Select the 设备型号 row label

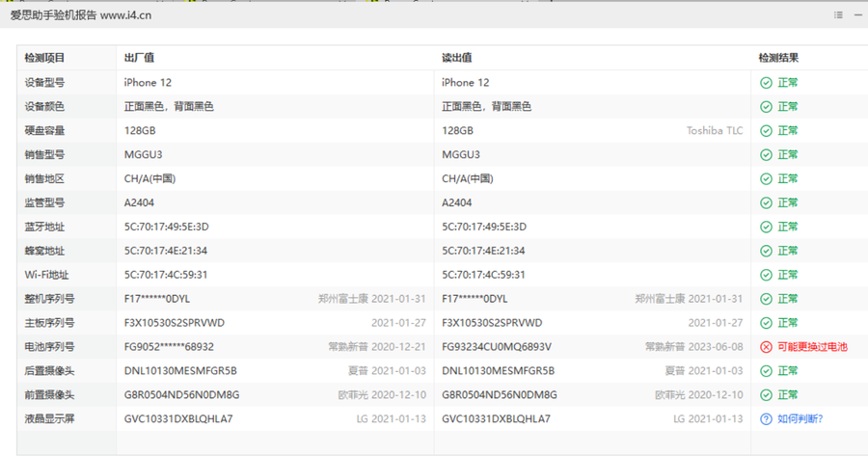[x=44, y=83]
